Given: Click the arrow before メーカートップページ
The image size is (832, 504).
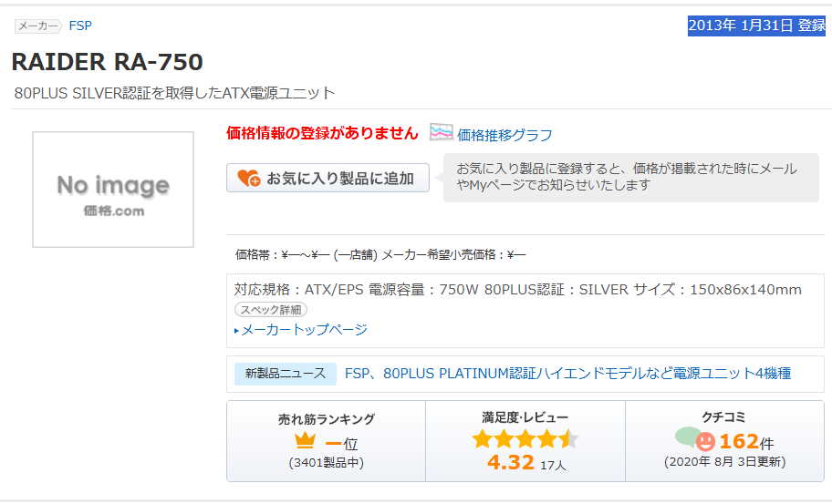Looking at the screenshot, I should 237,330.
